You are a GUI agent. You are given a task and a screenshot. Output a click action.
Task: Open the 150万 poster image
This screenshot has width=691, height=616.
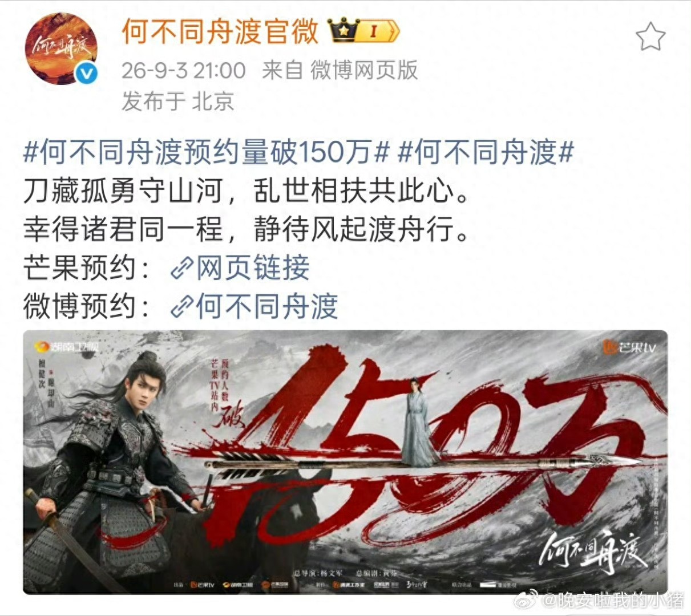(x=345, y=462)
